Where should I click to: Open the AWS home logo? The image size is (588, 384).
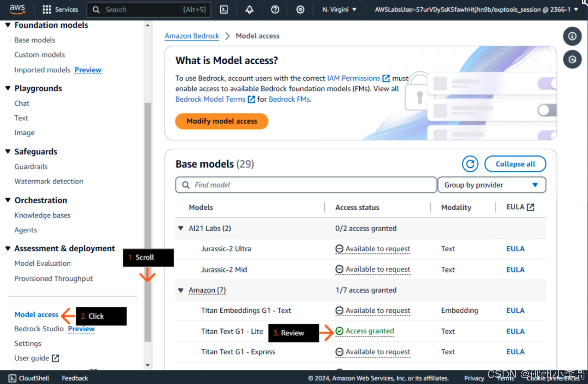[17, 9]
